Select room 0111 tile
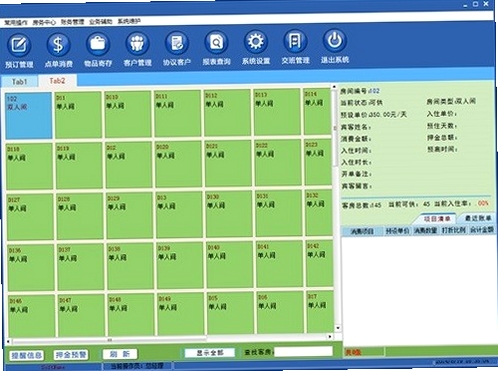This screenshot has height=371, width=498. [x=178, y=113]
